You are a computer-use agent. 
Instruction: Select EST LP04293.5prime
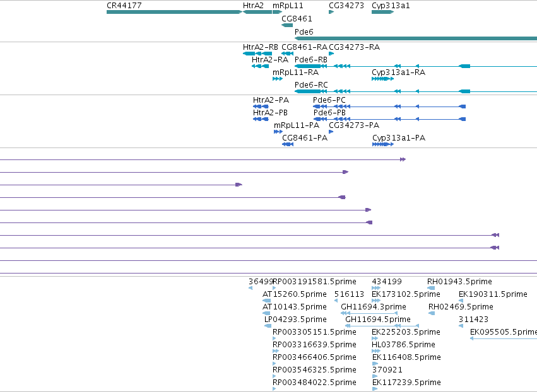tap(295, 320)
